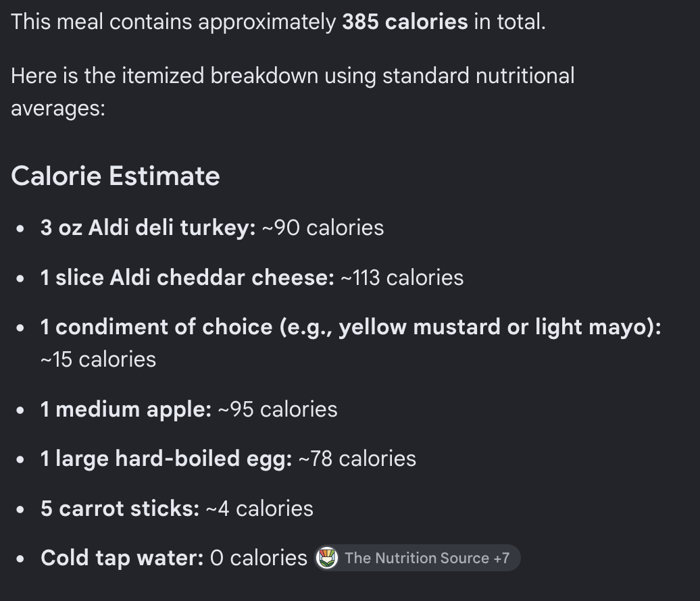Click the +7 additional sources count
Viewport: 700px width, 601px height.
coord(501,558)
